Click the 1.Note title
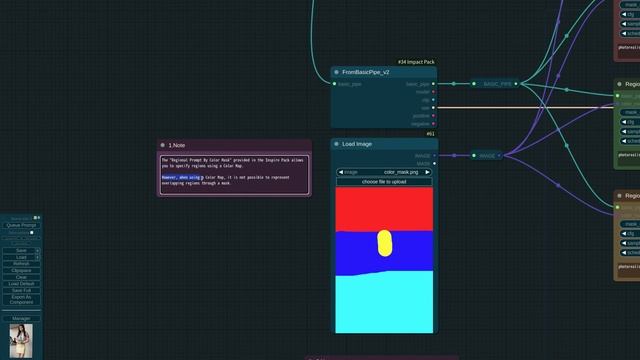Image resolution: width=640 pixels, height=360 pixels. point(177,145)
